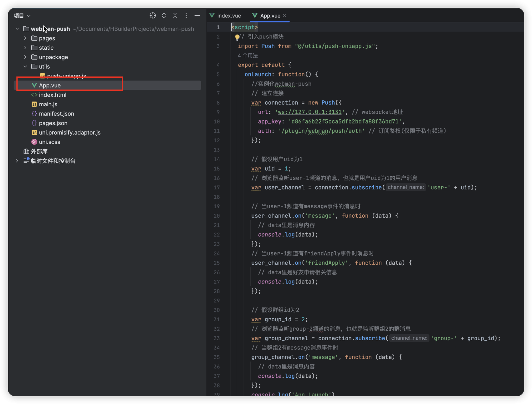Click the static folder icon
The height and width of the screenshot is (404, 532).
pos(34,48)
